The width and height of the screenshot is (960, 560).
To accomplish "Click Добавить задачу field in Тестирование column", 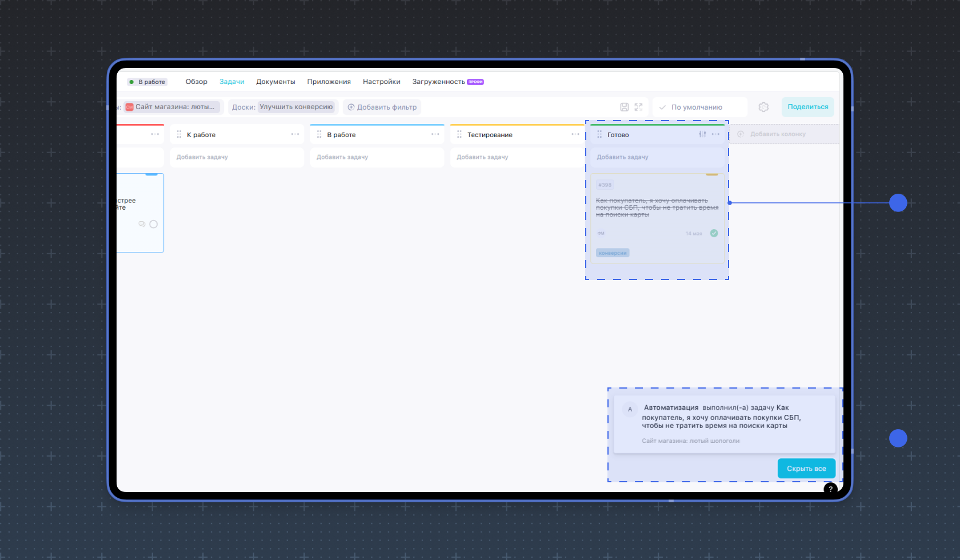I will point(517,157).
